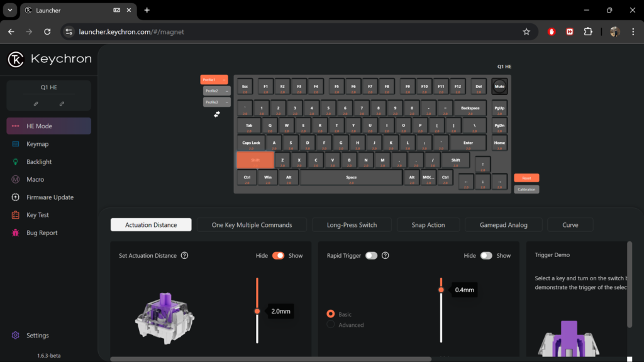The width and height of the screenshot is (644, 362).
Task: Adjust the 0.4mm rapid trigger slider handle
Action: tap(441, 290)
